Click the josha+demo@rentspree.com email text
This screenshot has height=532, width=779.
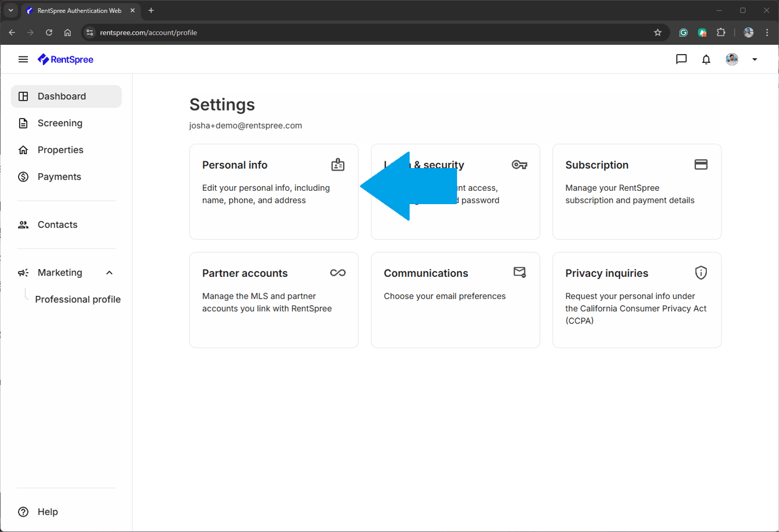(246, 126)
